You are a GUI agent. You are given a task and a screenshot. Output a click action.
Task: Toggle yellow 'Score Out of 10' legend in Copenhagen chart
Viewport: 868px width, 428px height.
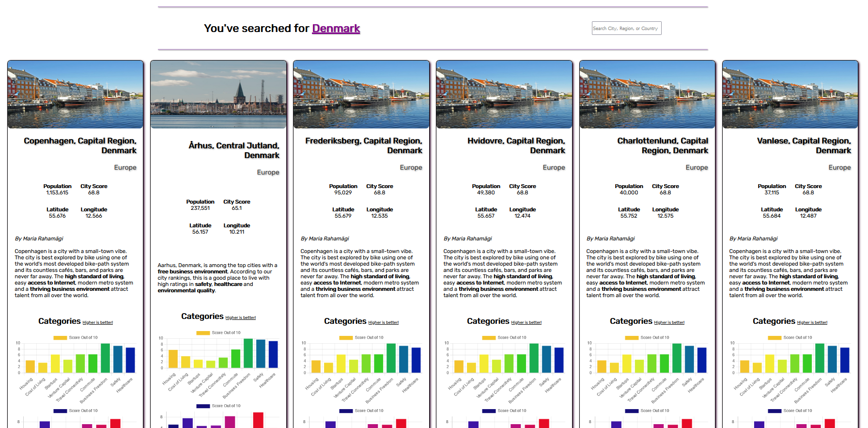(76, 337)
